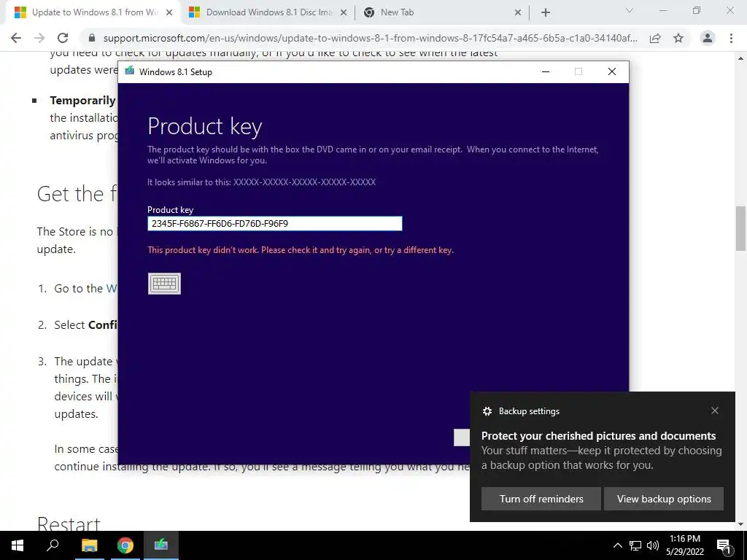The height and width of the screenshot is (560, 747).
Task: Open a new Chrome tab
Action: click(x=546, y=13)
